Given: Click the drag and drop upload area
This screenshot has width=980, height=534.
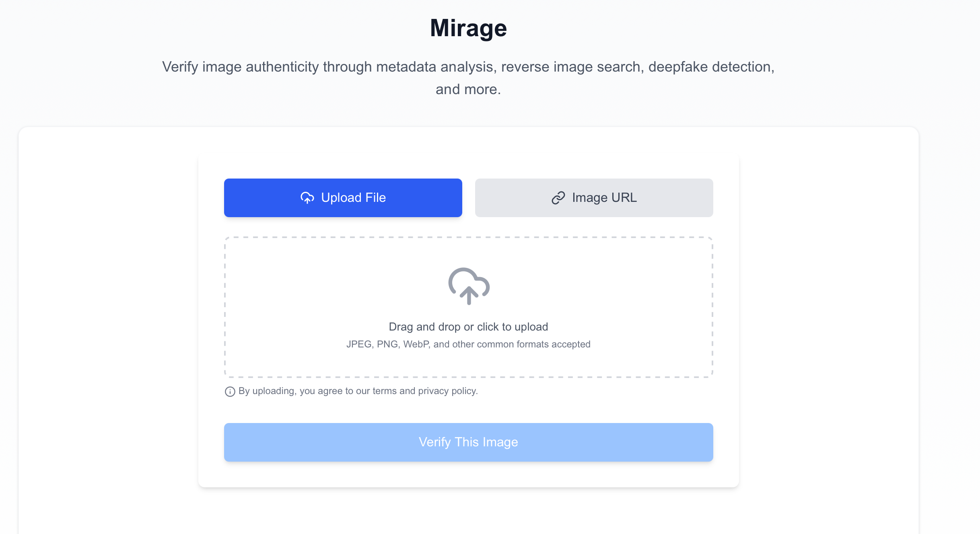Looking at the screenshot, I should pyautogui.click(x=468, y=306).
